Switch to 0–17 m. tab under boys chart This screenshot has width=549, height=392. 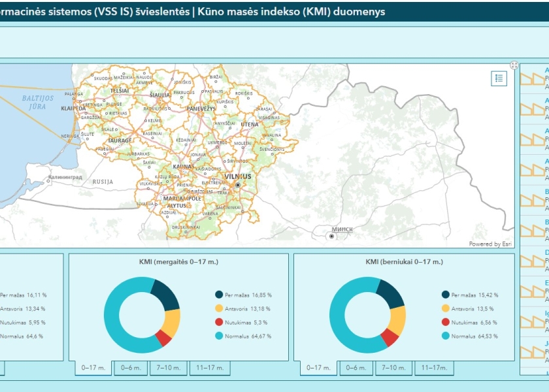[x=318, y=368]
